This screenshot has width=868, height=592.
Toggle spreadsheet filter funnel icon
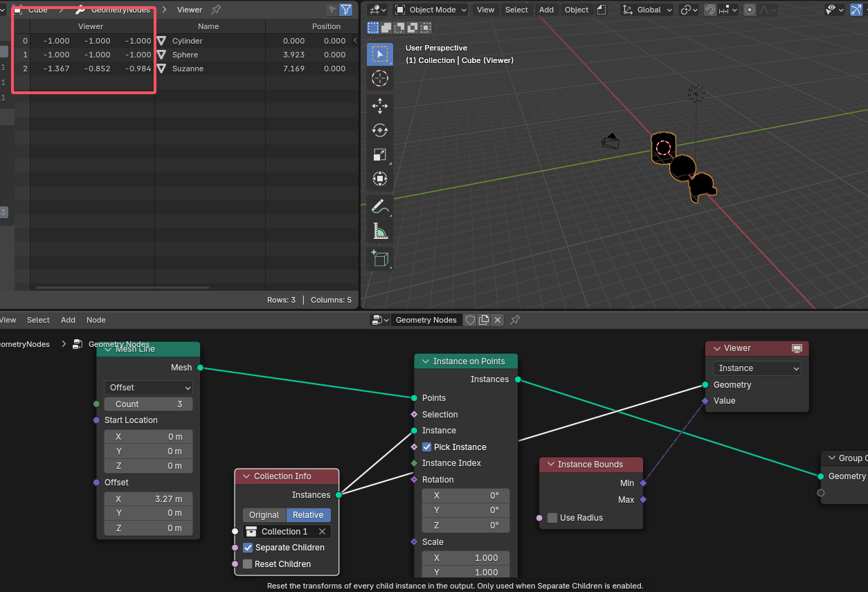pos(345,10)
